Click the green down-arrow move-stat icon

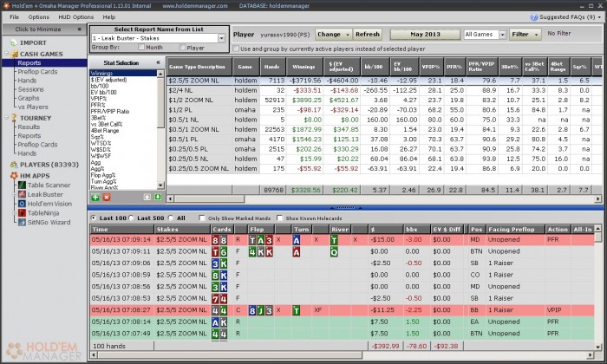click(x=158, y=198)
